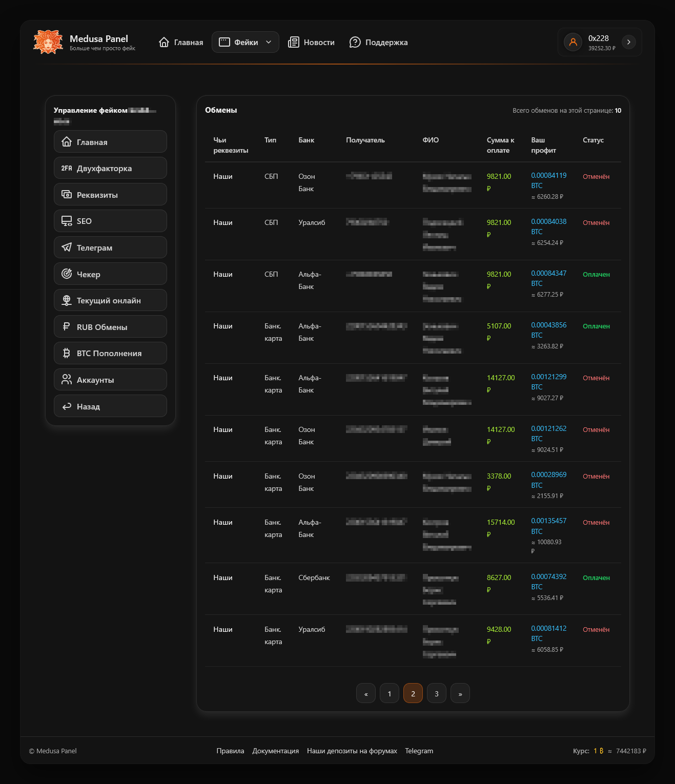Open the Двухфакторка 2FA sidebar item
Viewport: 675px width, 784px height.
[110, 168]
